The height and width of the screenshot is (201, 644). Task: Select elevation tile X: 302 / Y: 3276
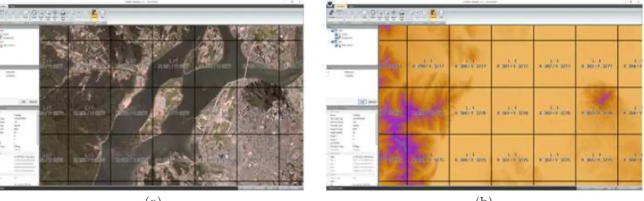[555, 111]
